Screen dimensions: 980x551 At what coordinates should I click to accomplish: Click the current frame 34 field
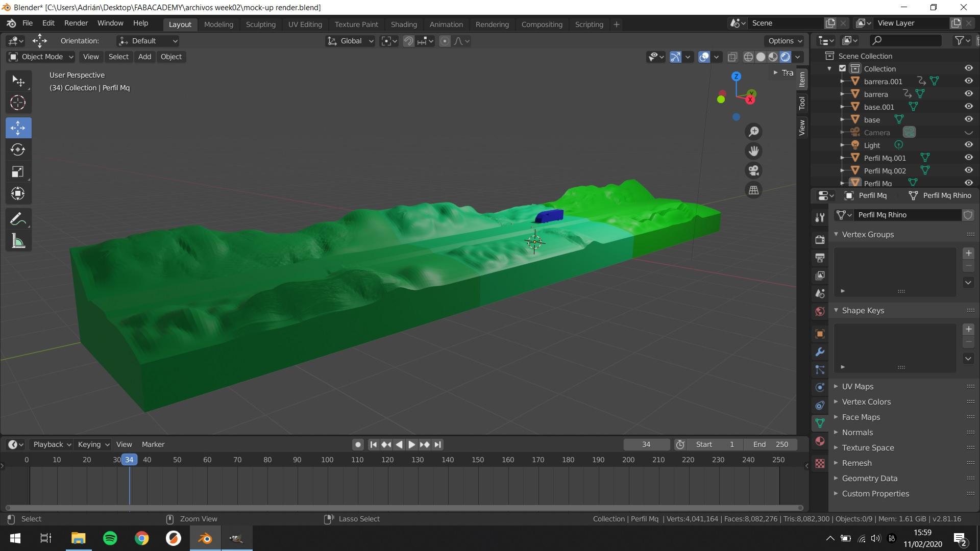point(646,444)
